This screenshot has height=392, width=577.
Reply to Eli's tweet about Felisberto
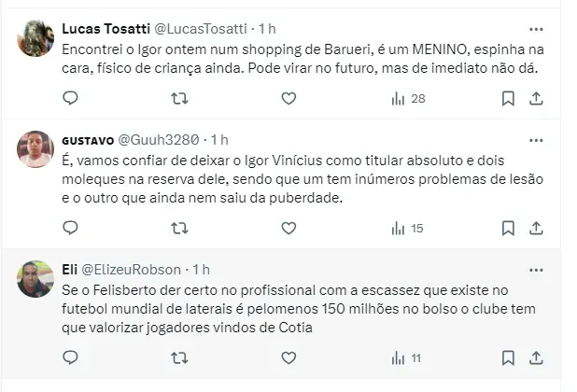(69, 357)
